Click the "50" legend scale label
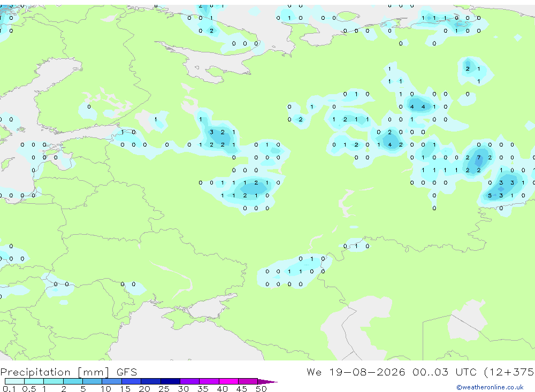Image resolution: width=535 pixels, height=392 pixels. (261, 389)
